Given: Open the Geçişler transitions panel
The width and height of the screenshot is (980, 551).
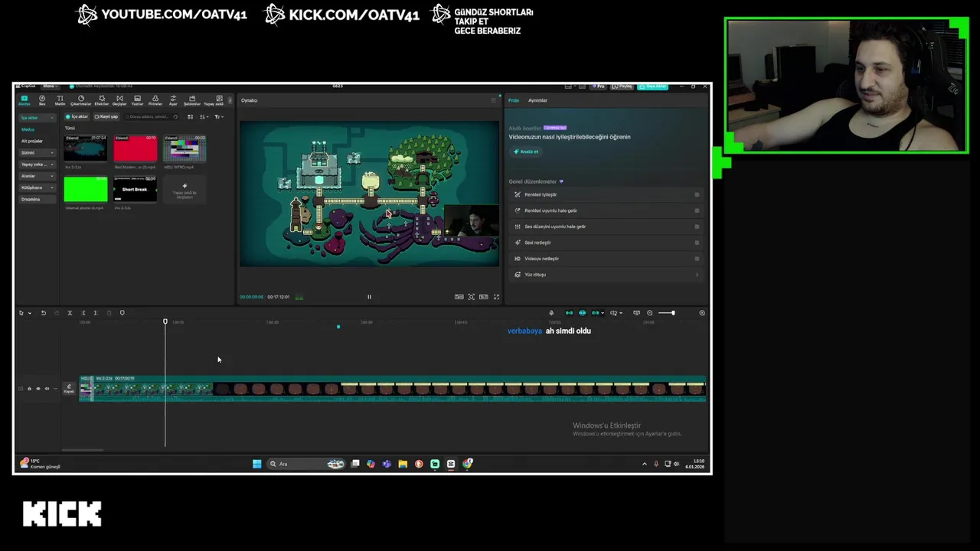Looking at the screenshot, I should coord(119,100).
